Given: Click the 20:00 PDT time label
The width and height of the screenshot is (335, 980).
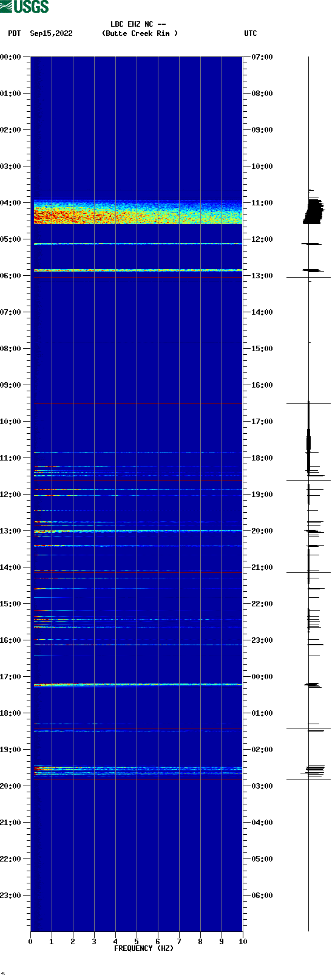Looking at the screenshot, I should pyautogui.click(x=11, y=786).
